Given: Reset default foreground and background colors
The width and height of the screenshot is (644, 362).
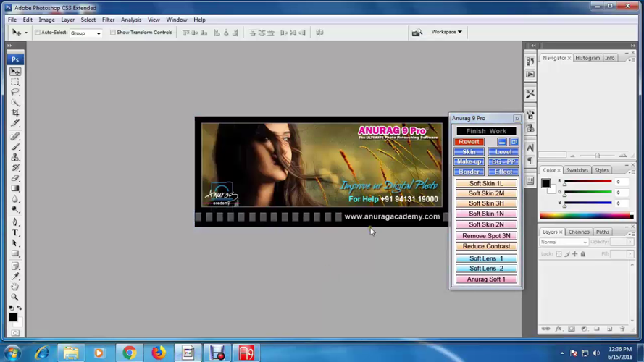Looking at the screenshot, I should (x=11, y=308).
